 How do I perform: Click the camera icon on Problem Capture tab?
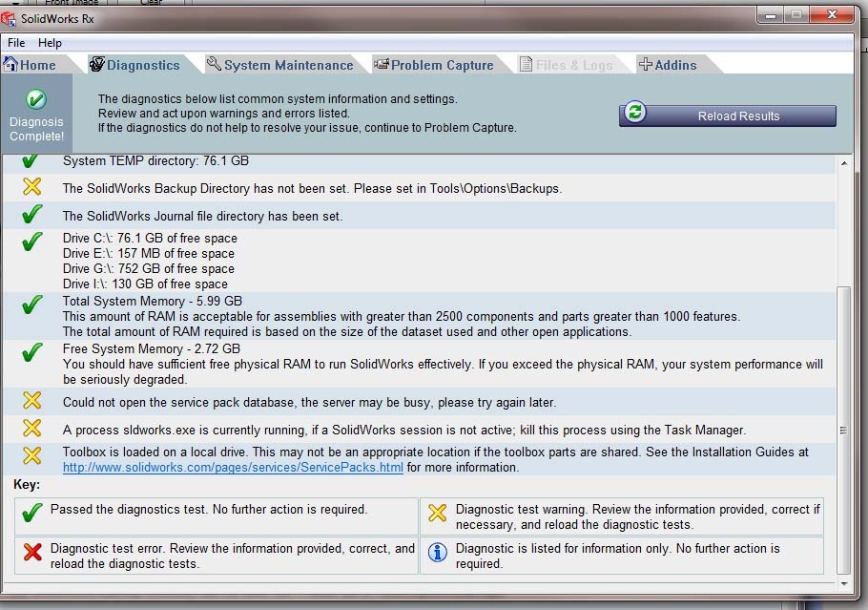point(381,64)
